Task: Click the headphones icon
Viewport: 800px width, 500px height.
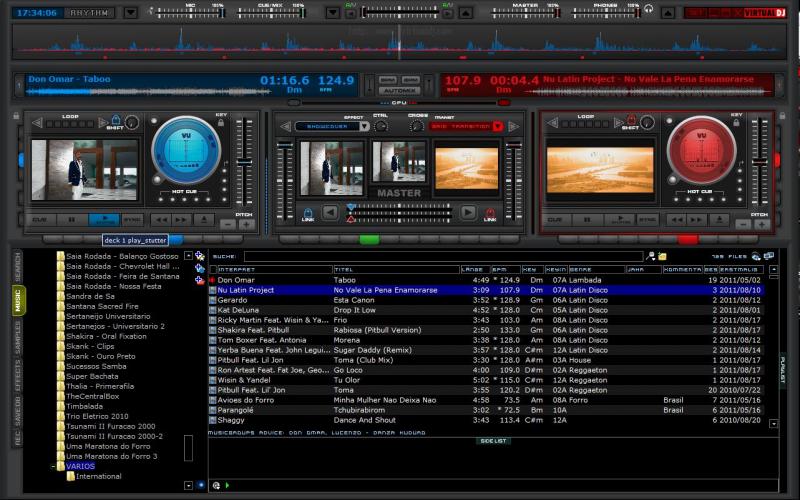Action: [648, 9]
